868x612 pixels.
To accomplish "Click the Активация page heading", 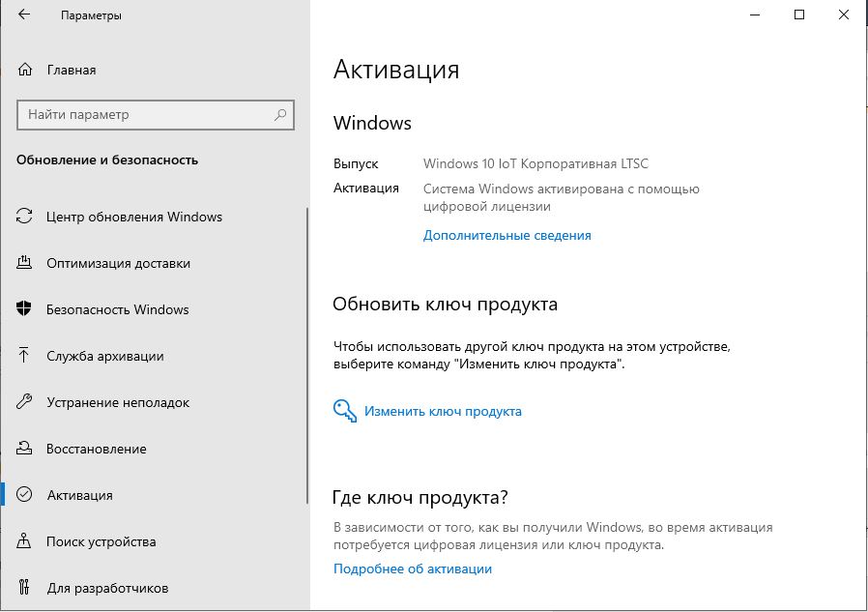I will coord(396,70).
